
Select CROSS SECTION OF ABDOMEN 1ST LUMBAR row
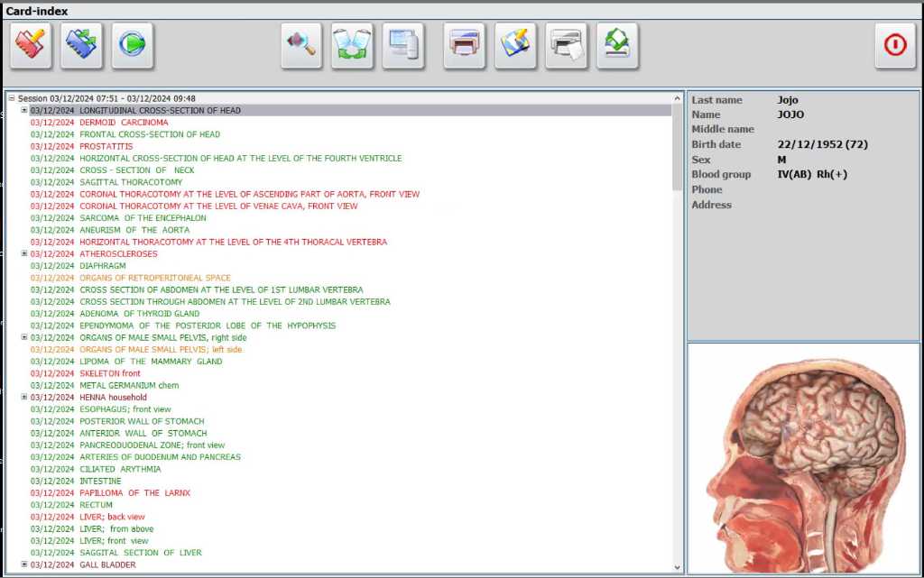197,289
